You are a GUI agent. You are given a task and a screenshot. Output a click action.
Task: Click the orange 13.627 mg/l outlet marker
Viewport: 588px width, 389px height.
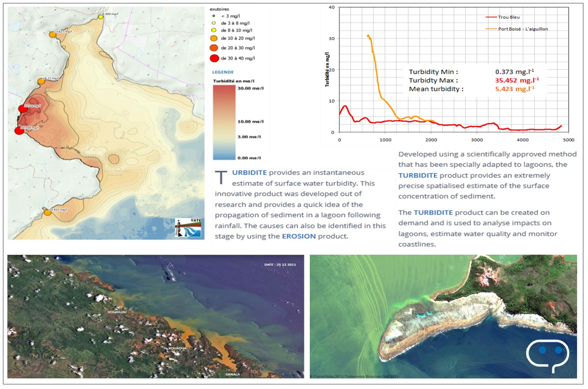pos(53,34)
